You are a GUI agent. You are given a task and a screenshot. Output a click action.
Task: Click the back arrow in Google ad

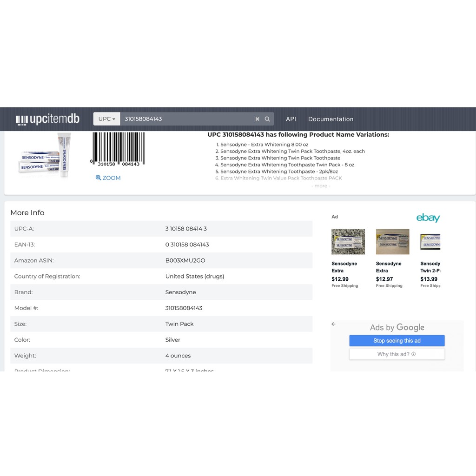tap(333, 324)
